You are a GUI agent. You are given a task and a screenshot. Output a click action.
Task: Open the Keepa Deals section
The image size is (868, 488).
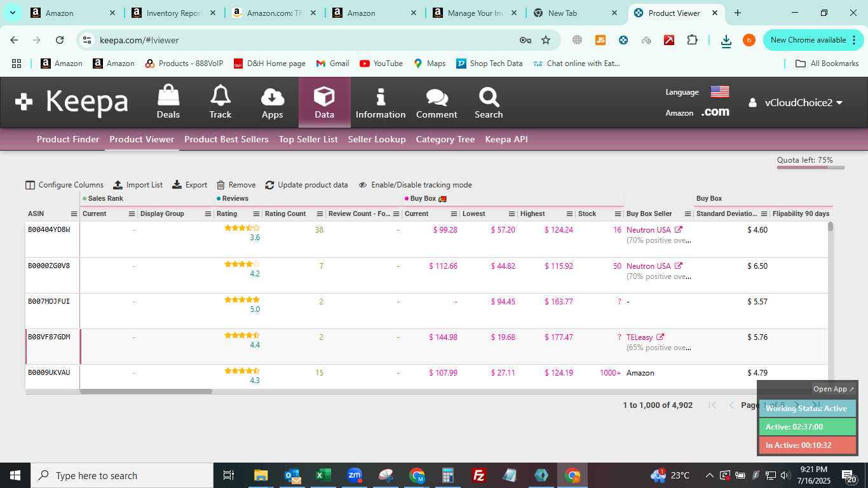coord(168,102)
